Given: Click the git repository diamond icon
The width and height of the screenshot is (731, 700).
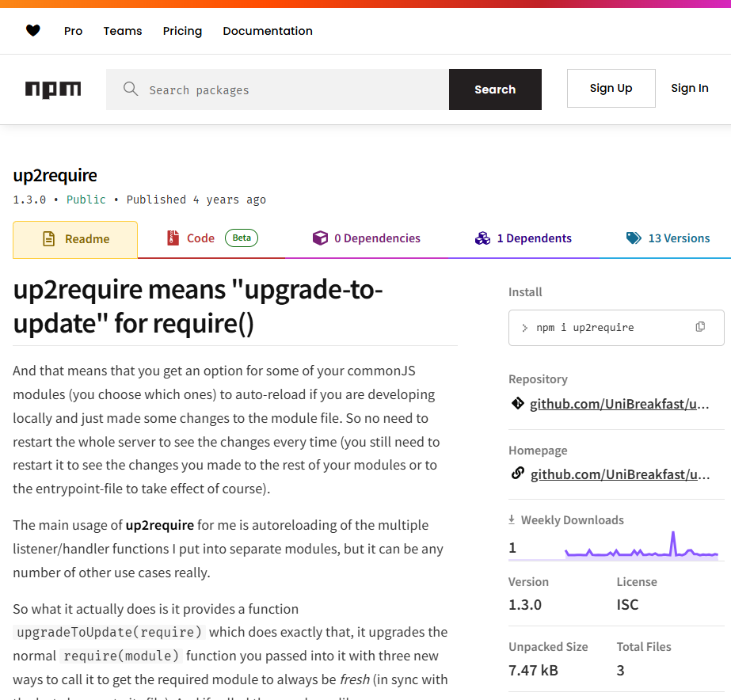Looking at the screenshot, I should (x=517, y=403).
